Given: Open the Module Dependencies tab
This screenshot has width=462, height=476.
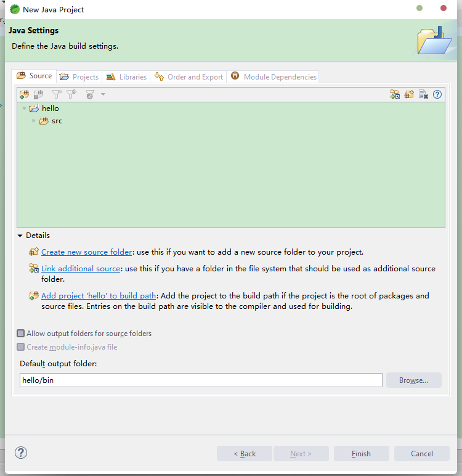Looking at the screenshot, I should click(274, 77).
